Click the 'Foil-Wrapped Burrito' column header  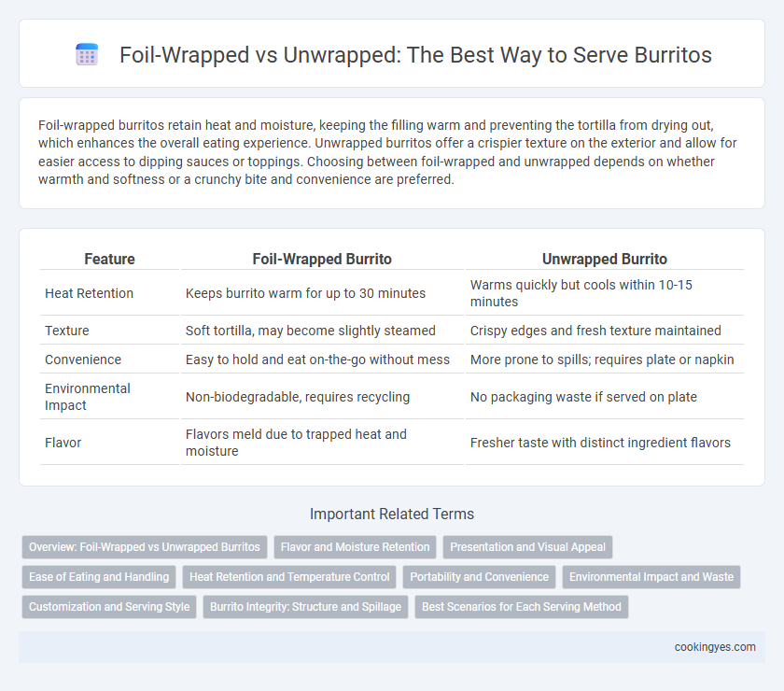pyautogui.click(x=322, y=259)
